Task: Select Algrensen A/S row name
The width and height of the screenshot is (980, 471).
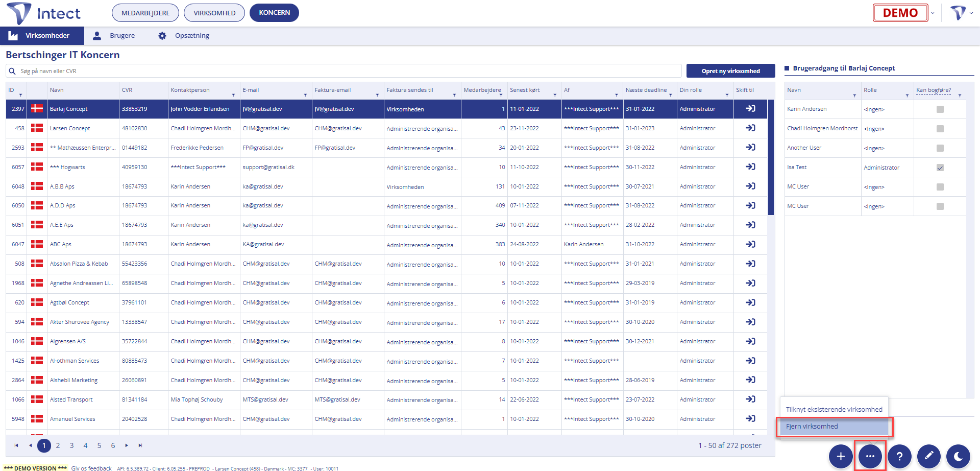Action: (68, 341)
